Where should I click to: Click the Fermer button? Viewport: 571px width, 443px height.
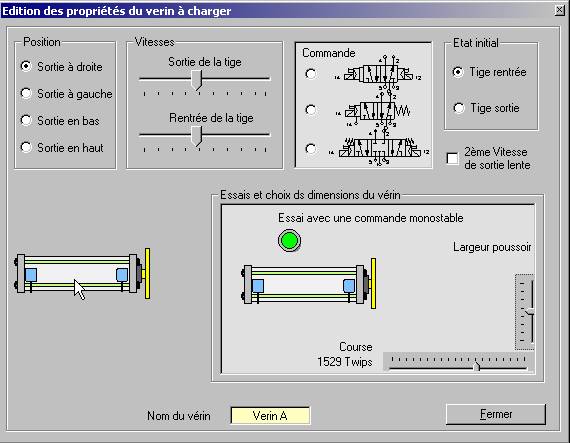(x=496, y=414)
